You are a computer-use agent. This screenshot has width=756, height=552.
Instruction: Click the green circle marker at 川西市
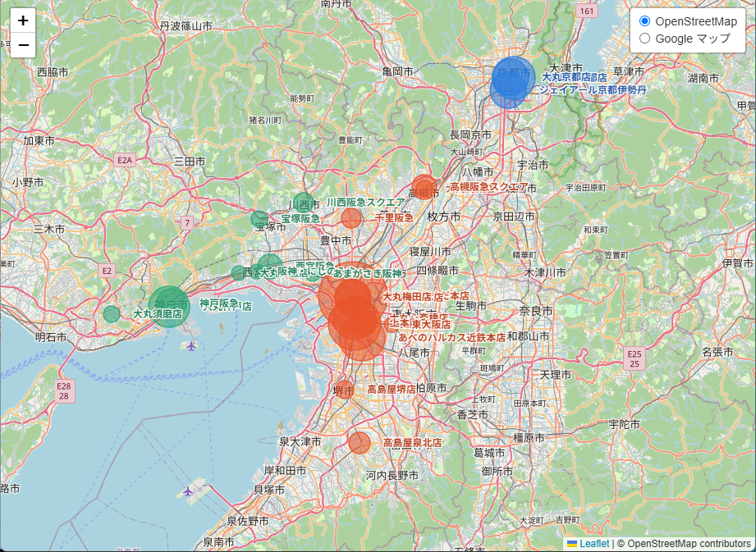[x=304, y=203]
